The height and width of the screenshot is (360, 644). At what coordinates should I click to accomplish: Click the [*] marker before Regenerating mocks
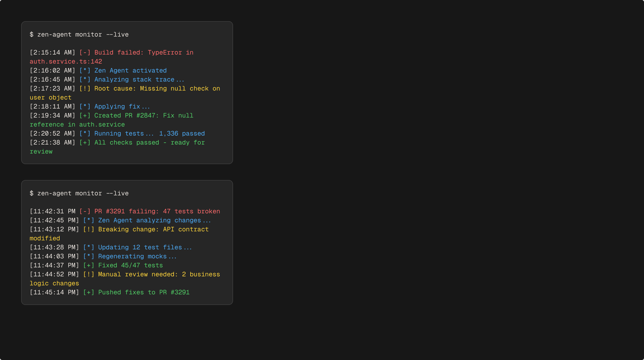pyautogui.click(x=88, y=256)
